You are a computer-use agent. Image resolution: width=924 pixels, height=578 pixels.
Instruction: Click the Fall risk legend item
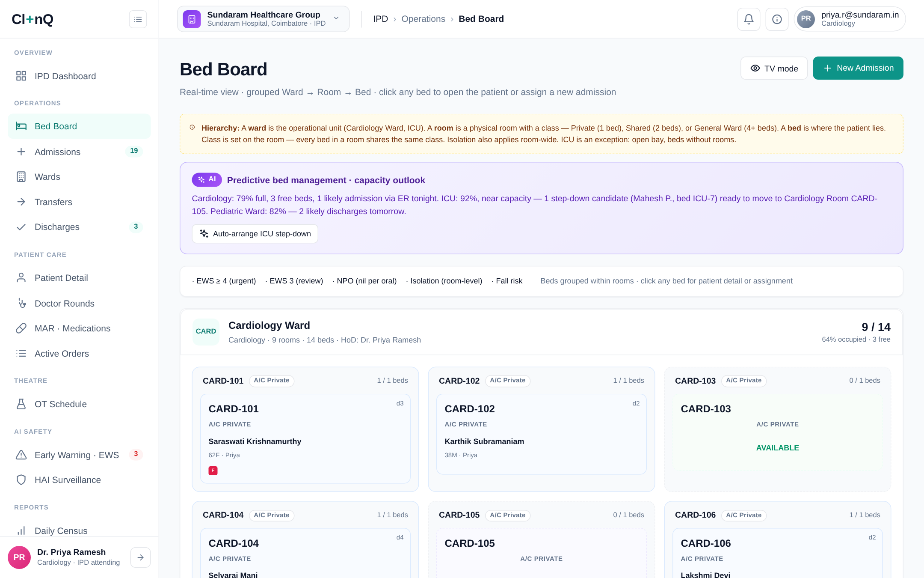(x=507, y=281)
